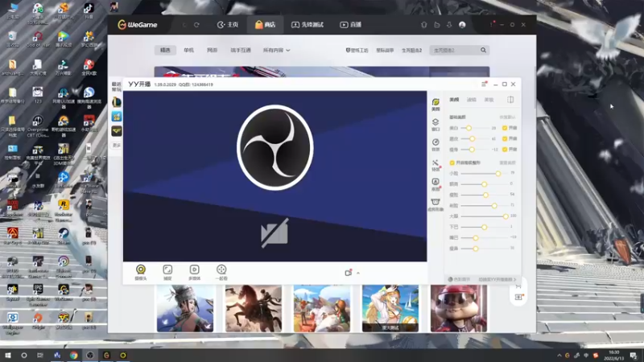Click the reset link beside 开启微整形
This screenshot has height=362, width=644.
[507, 163]
